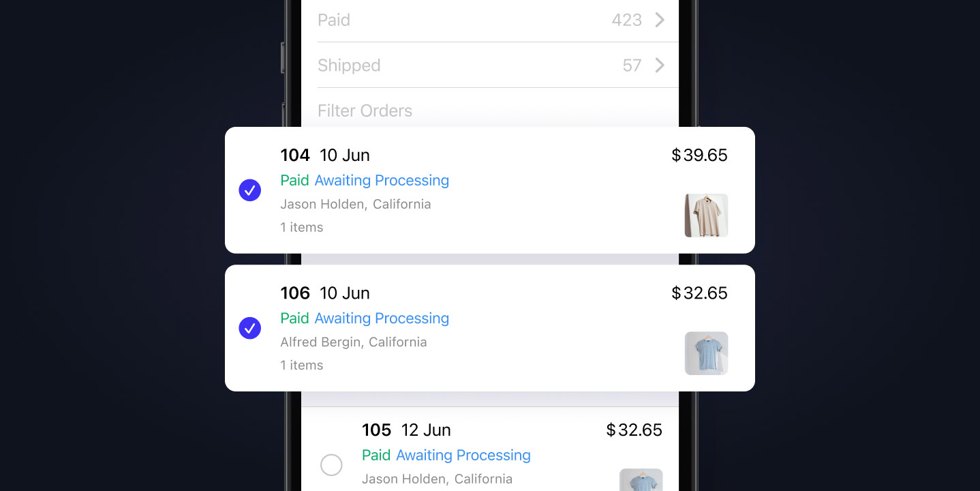Screen dimensions: 980x491
Task: Uncheck the selected order 104 checkmark
Action: pos(250,190)
